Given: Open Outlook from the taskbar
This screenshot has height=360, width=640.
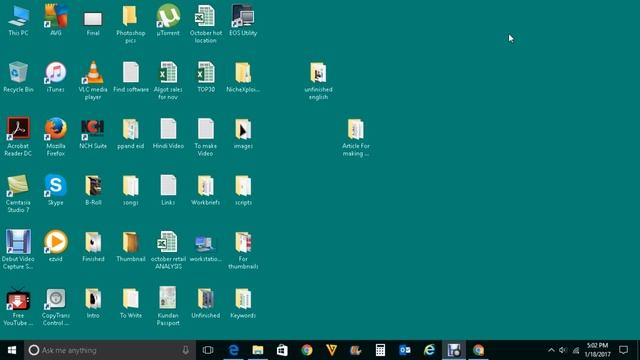Looking at the screenshot, I should [x=405, y=350].
